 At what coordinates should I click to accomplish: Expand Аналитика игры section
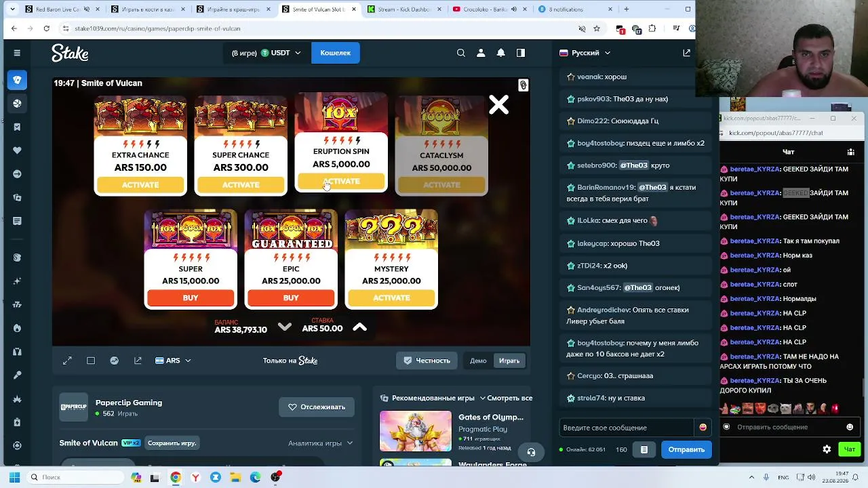pos(320,443)
